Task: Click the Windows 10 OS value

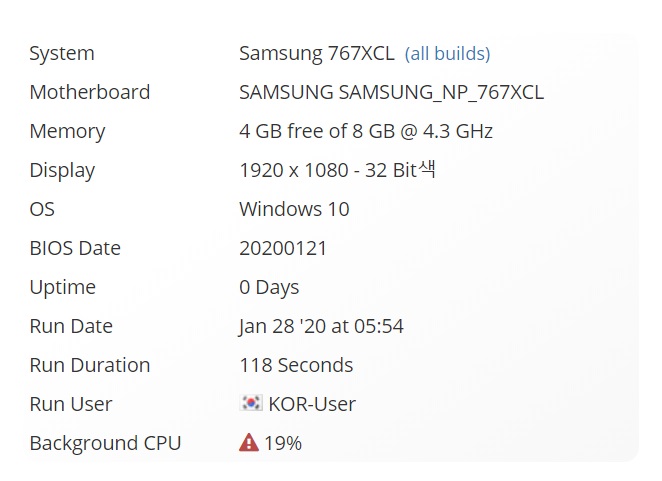Action: (x=294, y=209)
